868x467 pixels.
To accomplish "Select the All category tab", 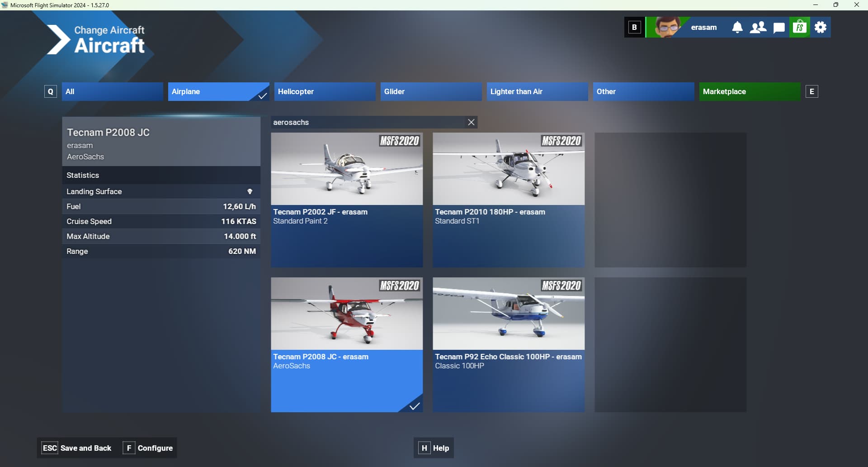I will pos(112,91).
